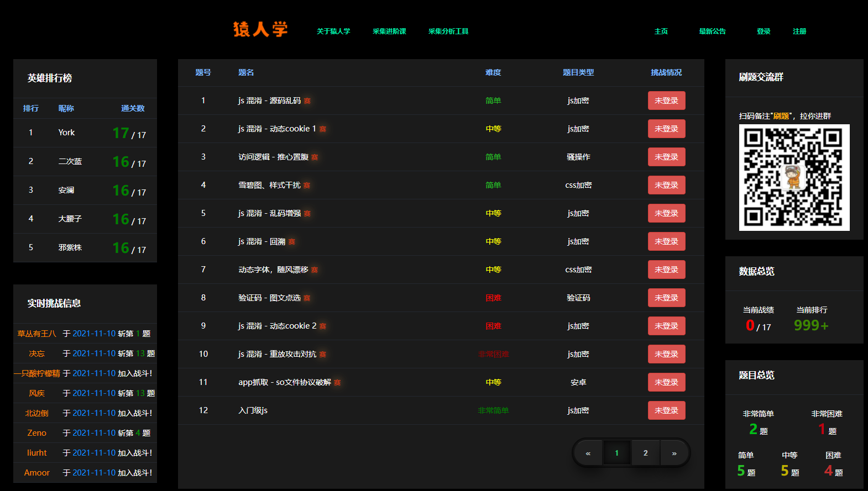Open problem 雪碧图、样式干扰
Viewport: 868px width, 491px height.
tap(269, 185)
